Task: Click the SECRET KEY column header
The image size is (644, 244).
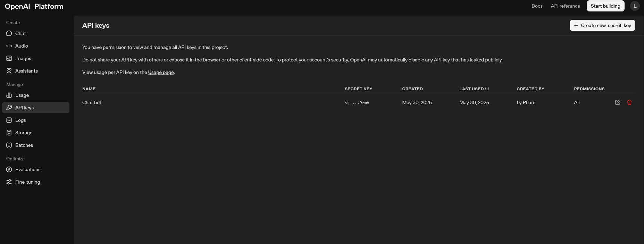Action: pos(358,89)
